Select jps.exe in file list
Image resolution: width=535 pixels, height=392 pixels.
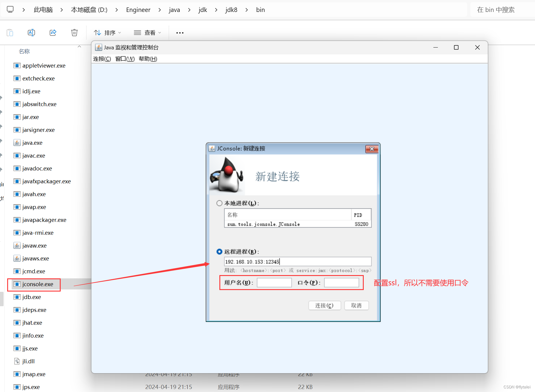tap(31, 387)
